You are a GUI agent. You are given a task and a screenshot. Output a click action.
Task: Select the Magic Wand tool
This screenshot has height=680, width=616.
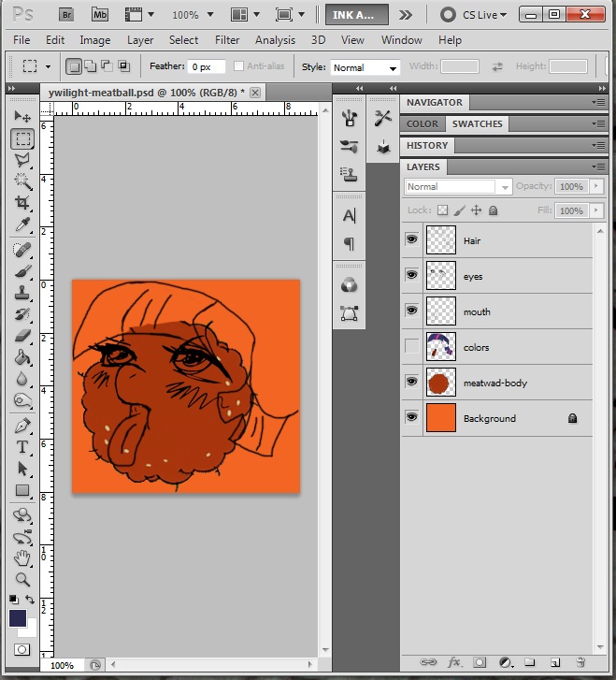pos(22,181)
